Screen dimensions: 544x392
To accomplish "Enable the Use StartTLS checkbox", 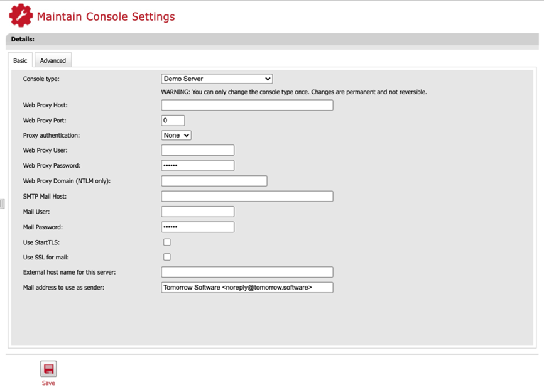I will pos(167,242).
